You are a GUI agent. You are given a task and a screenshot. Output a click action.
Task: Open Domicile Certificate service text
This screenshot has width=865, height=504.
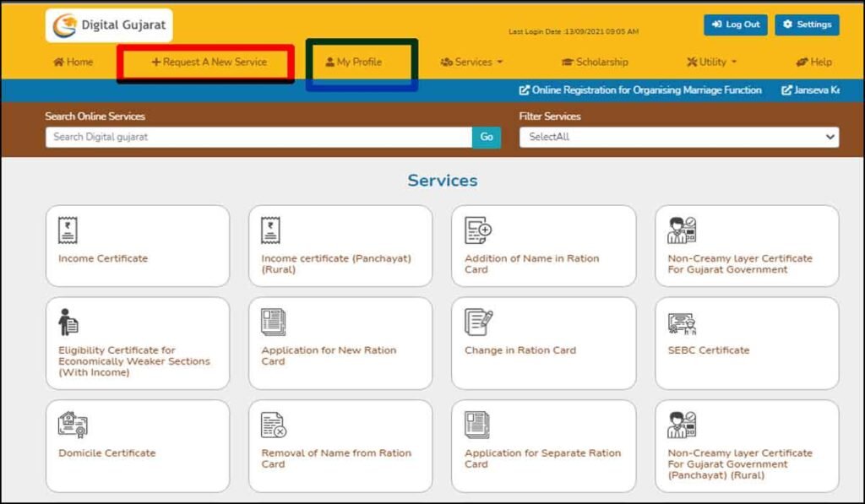point(107,453)
